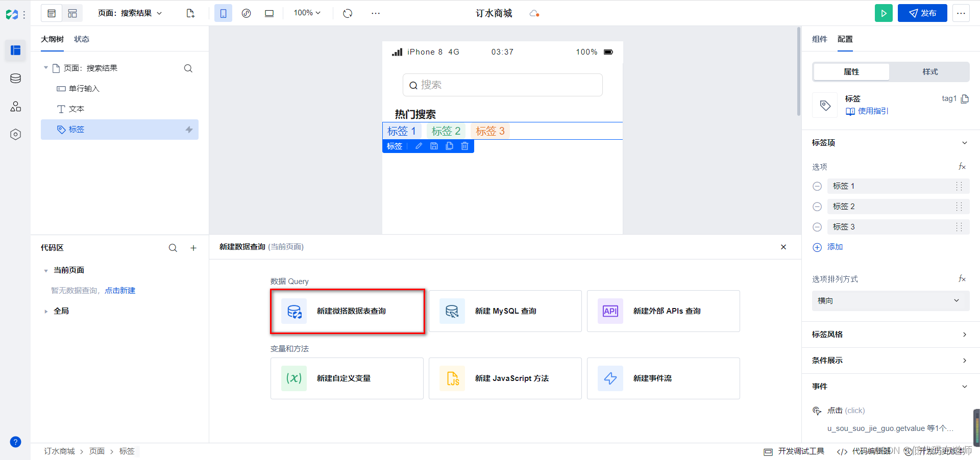Collapse the 页面: 搜索结果 tree node
This screenshot has width=980, height=460.
point(46,68)
